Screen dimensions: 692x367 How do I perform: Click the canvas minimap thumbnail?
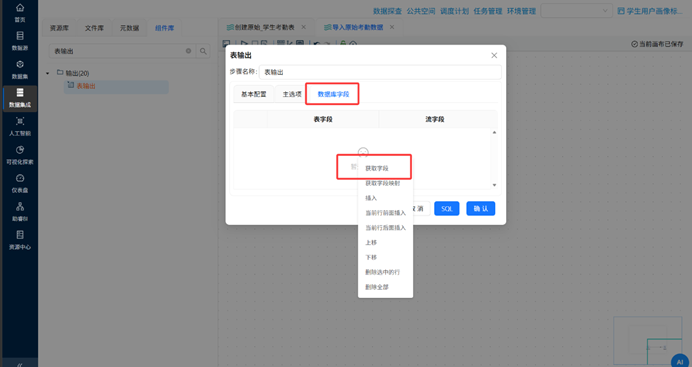pyautogui.click(x=647, y=341)
